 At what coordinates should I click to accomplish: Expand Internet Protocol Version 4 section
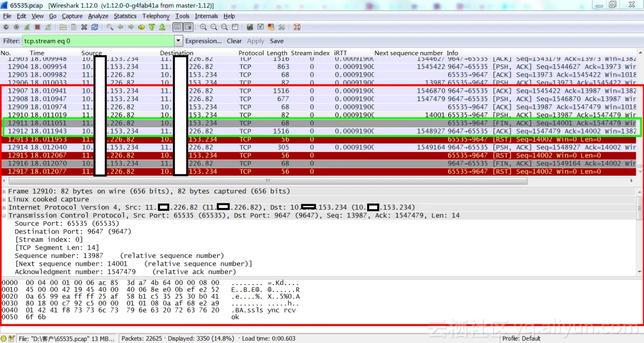click(x=4, y=207)
